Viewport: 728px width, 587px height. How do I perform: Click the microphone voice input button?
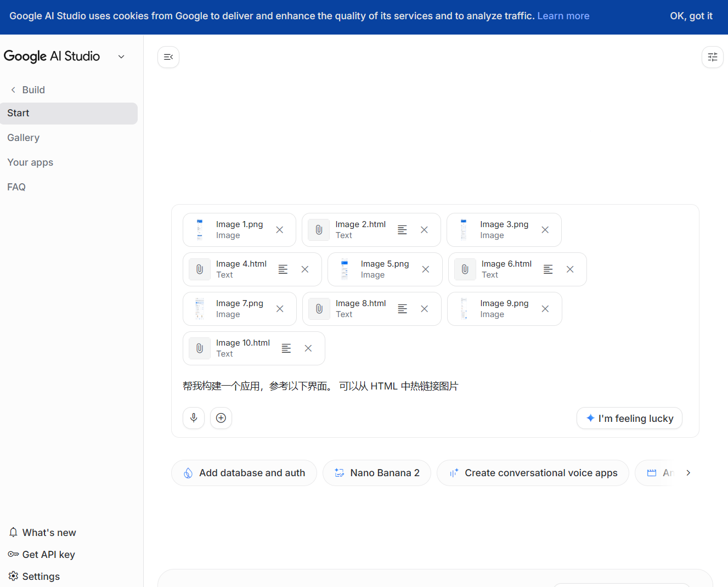point(194,418)
